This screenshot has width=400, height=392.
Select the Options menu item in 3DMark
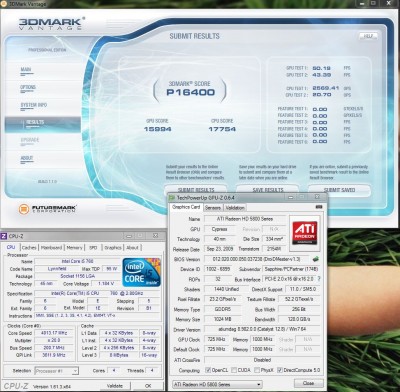point(28,87)
